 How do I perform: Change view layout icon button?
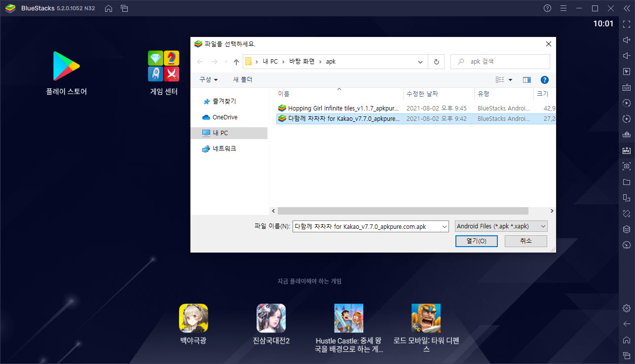pyautogui.click(x=500, y=79)
